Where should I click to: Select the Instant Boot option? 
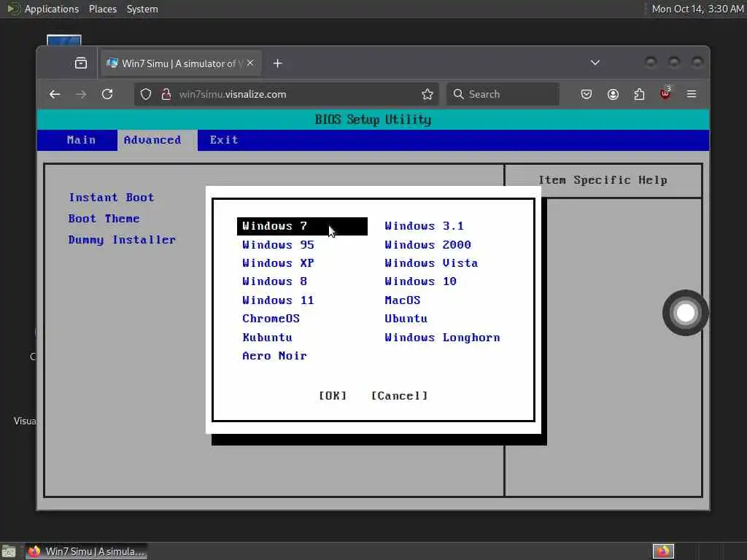112,198
